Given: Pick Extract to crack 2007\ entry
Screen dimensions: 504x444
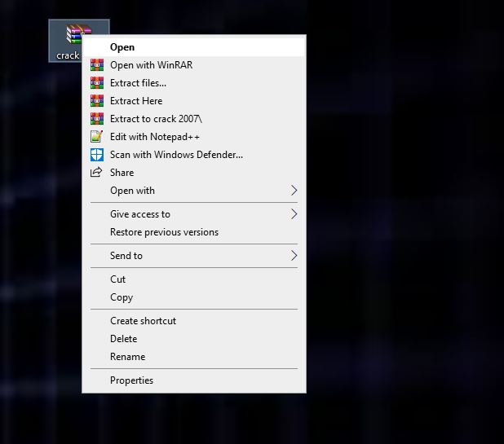Looking at the screenshot, I should (194, 119).
